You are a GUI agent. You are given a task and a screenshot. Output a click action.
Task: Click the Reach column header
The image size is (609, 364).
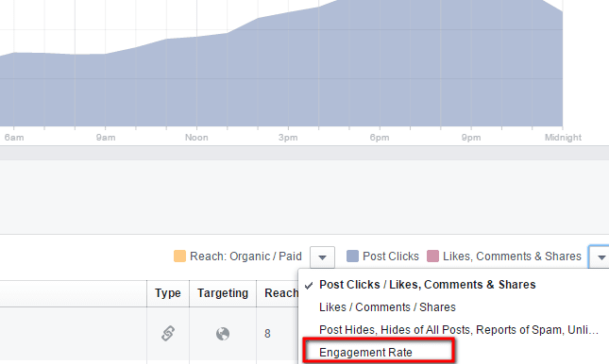tap(280, 293)
